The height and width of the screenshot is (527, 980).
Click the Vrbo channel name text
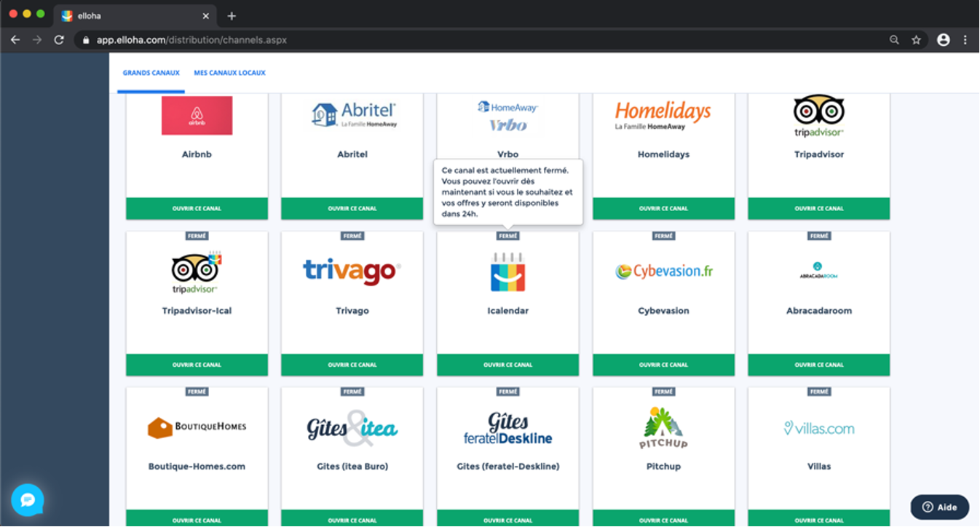[508, 154]
